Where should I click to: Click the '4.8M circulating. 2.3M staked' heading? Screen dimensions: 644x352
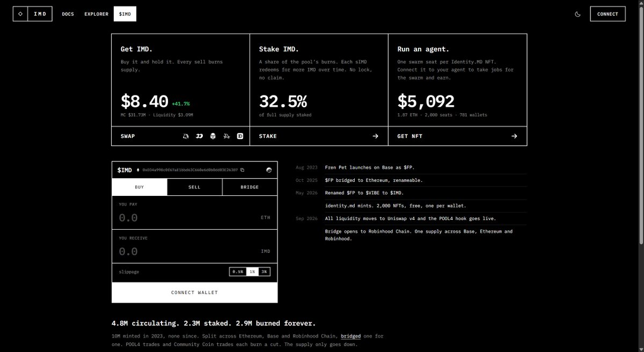tap(214, 324)
